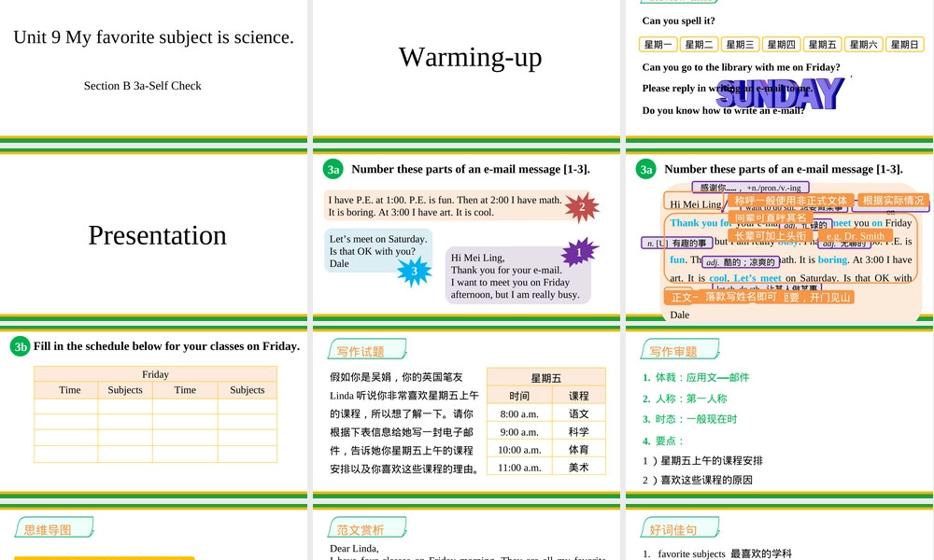The height and width of the screenshot is (560, 934).
Task: Click the '9:00 a.m.' table cell
Action: [x=519, y=431]
